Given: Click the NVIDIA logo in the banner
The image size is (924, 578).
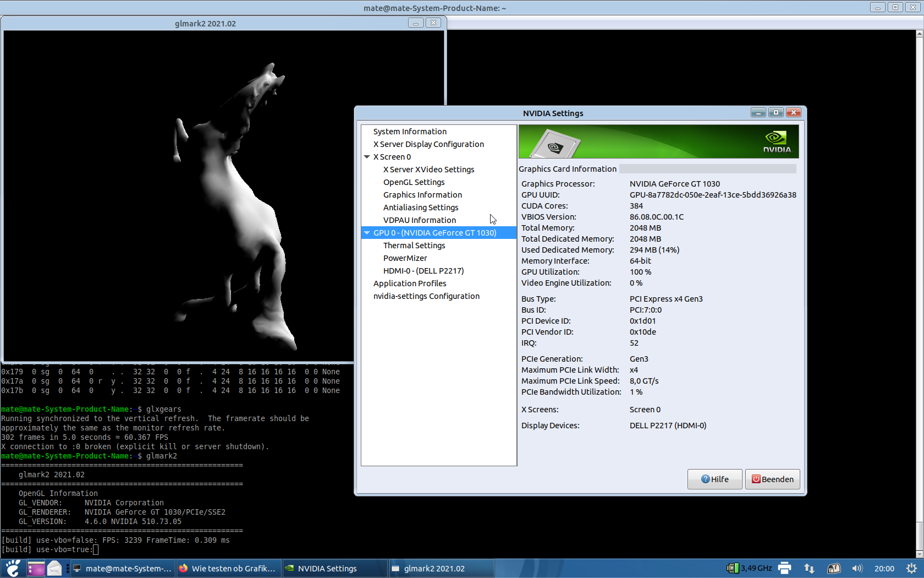Looking at the screenshot, I should [777, 141].
